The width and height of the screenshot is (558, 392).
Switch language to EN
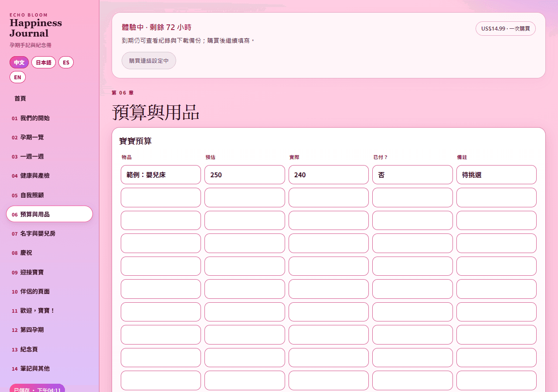coord(17,77)
